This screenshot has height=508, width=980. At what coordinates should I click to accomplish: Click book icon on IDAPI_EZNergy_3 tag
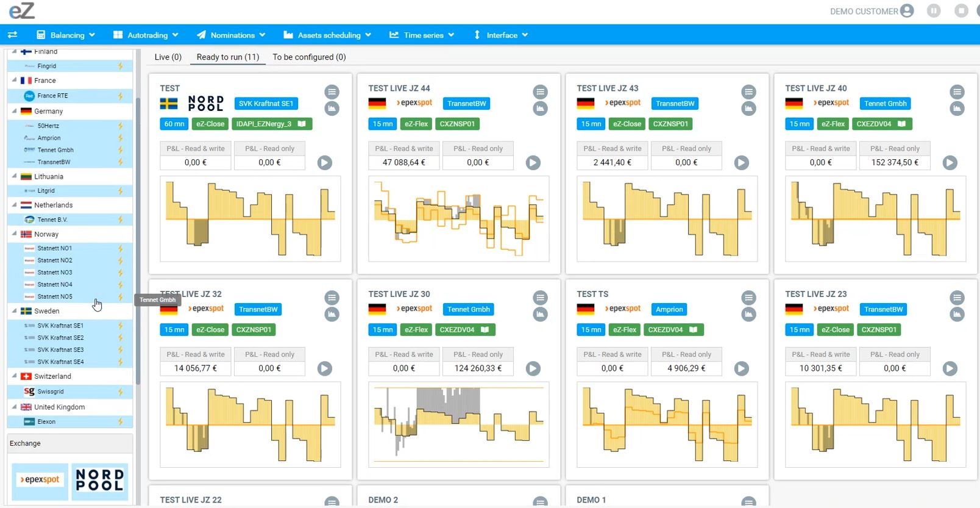point(302,124)
